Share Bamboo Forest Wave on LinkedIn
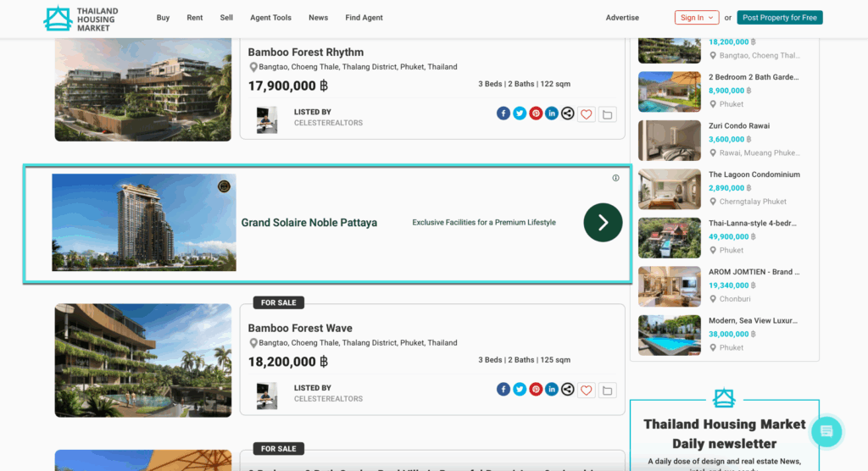868x471 pixels. click(x=552, y=390)
